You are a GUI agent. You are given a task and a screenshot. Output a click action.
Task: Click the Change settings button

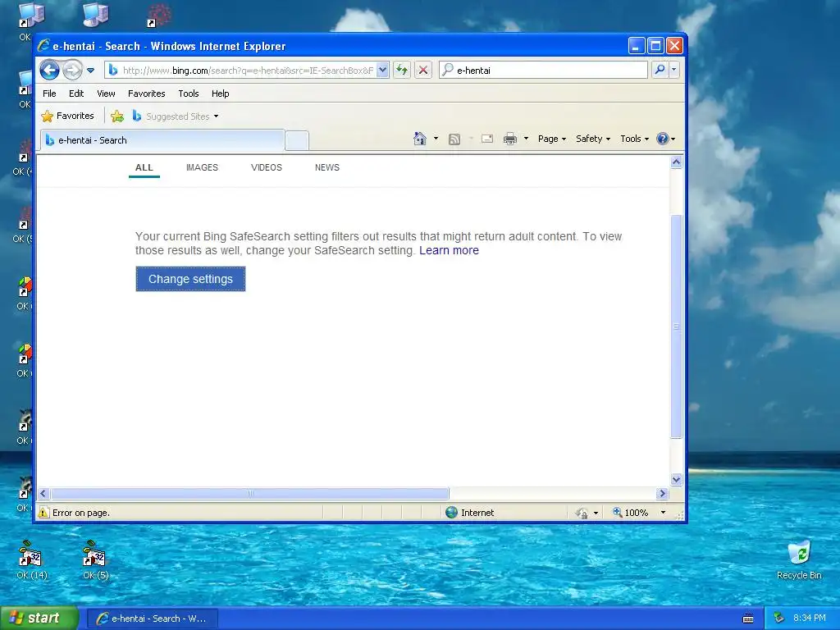190,279
